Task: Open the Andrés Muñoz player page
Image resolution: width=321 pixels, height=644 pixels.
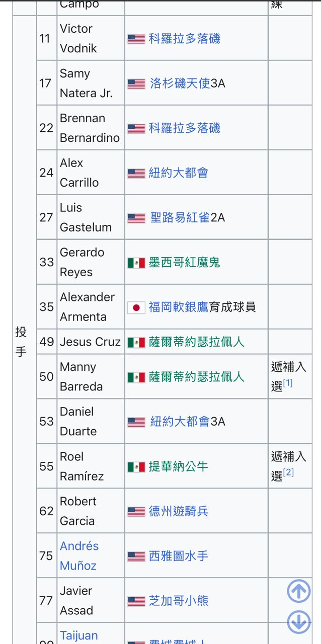Action: [79, 556]
